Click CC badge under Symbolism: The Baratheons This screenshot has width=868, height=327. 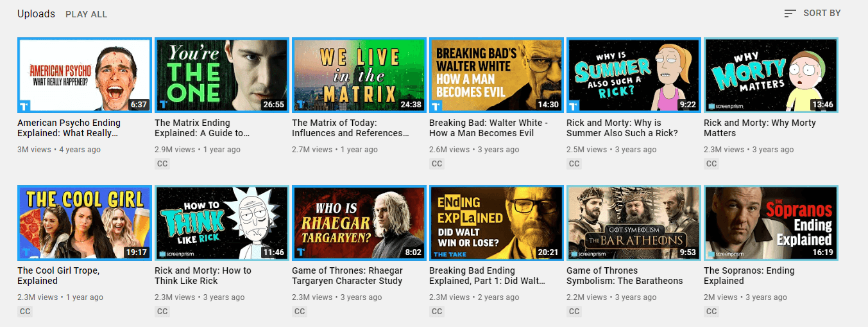click(574, 312)
